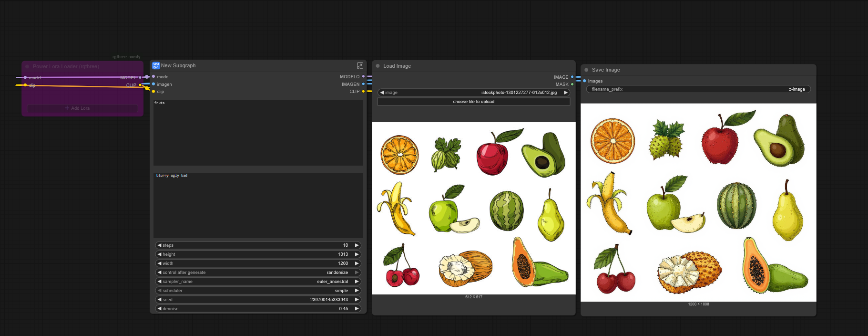Click the imagen input port on New Subgraph
Image resolution: width=868 pixels, height=336 pixels.
click(153, 84)
